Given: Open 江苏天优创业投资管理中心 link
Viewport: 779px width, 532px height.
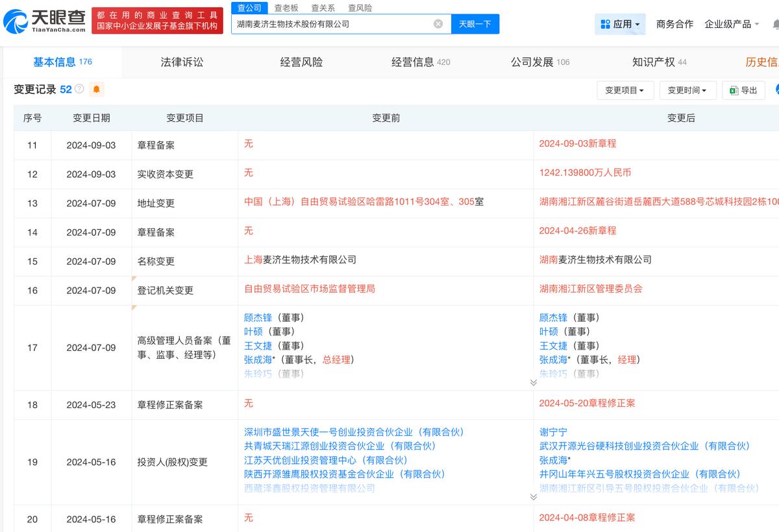Looking at the screenshot, I should [x=326, y=461].
